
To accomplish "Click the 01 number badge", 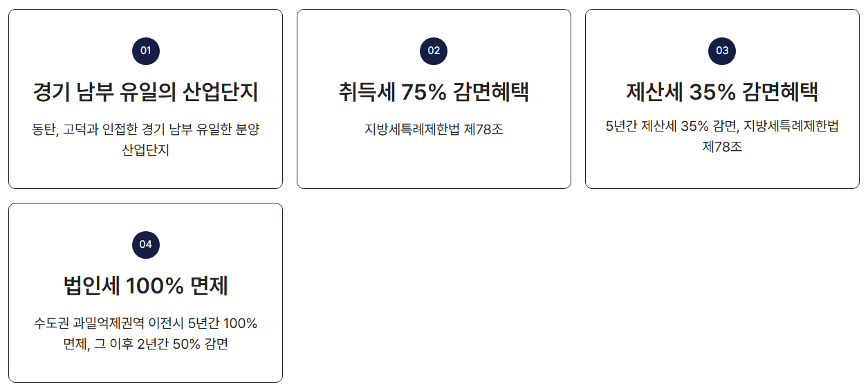I will coord(145,51).
